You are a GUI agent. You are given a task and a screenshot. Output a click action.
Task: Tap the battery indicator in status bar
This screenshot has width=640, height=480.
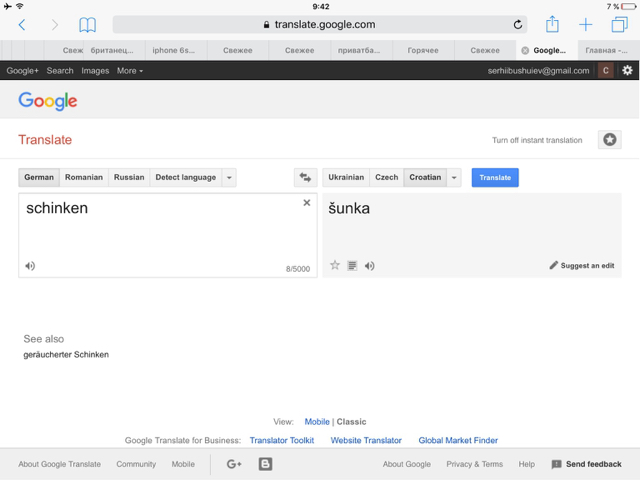[x=629, y=7]
